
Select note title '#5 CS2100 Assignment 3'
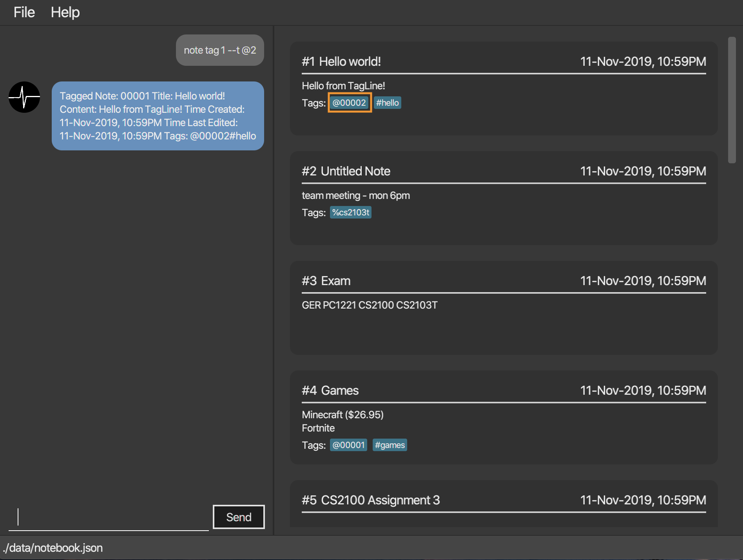click(371, 500)
